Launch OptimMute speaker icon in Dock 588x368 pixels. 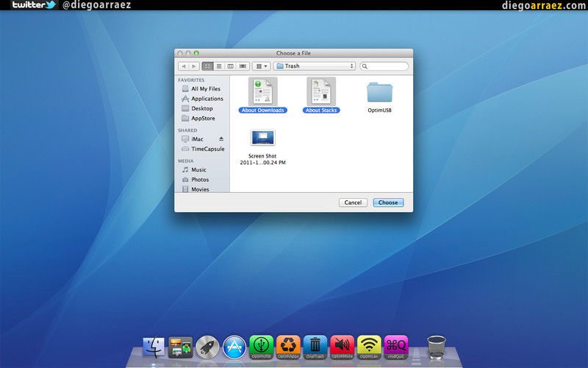tap(343, 347)
